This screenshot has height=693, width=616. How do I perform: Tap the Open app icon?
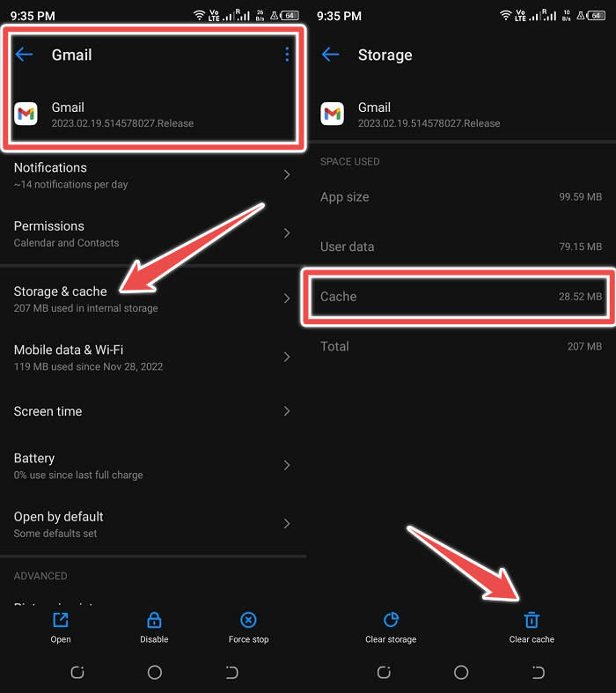[61, 620]
